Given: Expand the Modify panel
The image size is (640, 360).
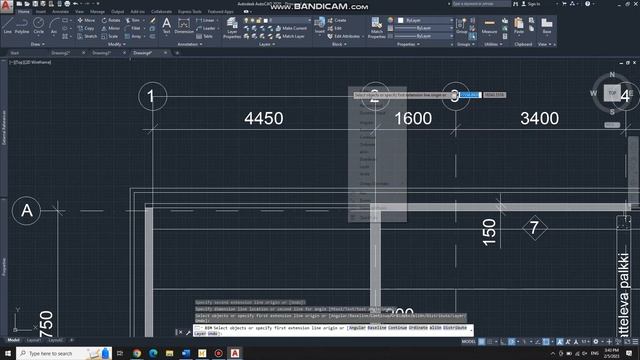Looking at the screenshot, I should tap(116, 44).
